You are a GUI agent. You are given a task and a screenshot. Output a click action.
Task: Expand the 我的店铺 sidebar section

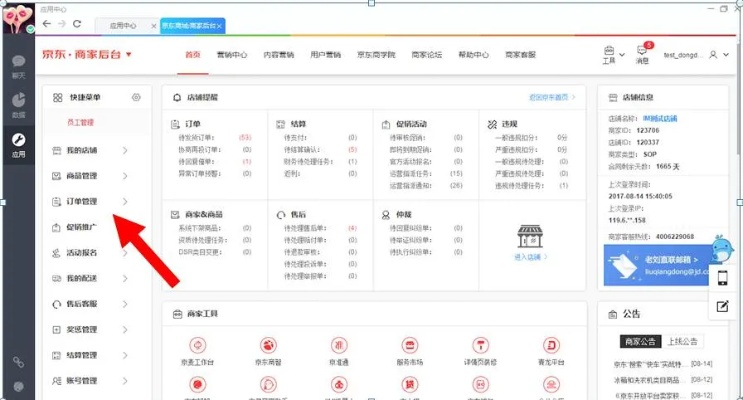tap(90, 150)
